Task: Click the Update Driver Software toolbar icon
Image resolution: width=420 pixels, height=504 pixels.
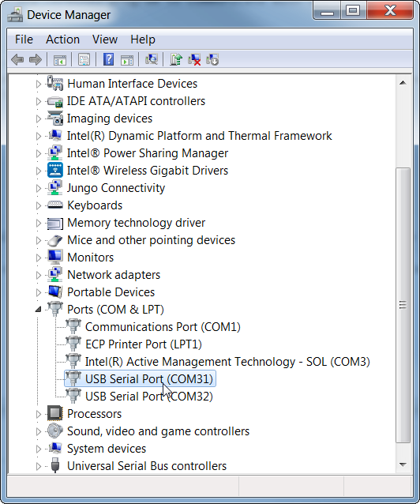Action: (x=176, y=59)
